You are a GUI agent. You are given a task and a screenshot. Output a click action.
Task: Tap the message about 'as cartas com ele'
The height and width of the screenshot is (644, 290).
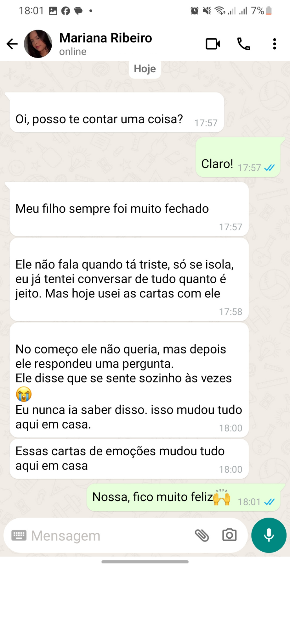pyautogui.click(x=129, y=279)
